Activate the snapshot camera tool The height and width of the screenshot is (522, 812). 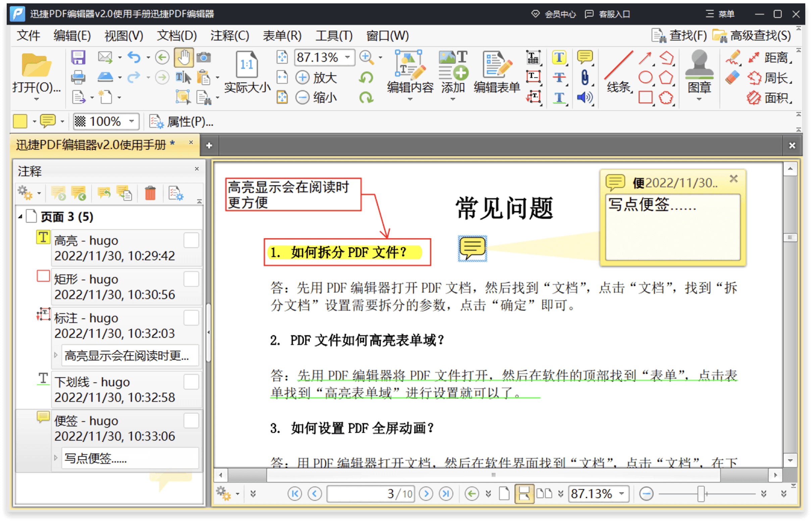tap(204, 58)
